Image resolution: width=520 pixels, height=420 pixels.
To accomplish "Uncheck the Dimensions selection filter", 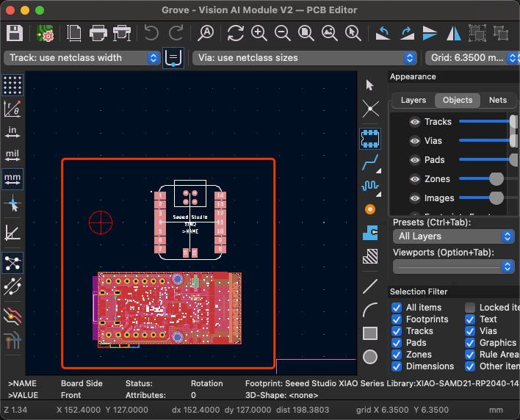I will (397, 366).
